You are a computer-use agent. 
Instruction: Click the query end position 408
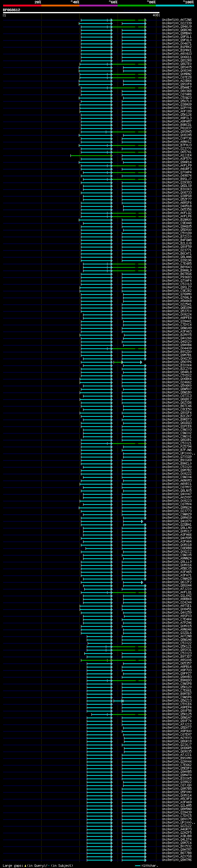tap(155, 15)
